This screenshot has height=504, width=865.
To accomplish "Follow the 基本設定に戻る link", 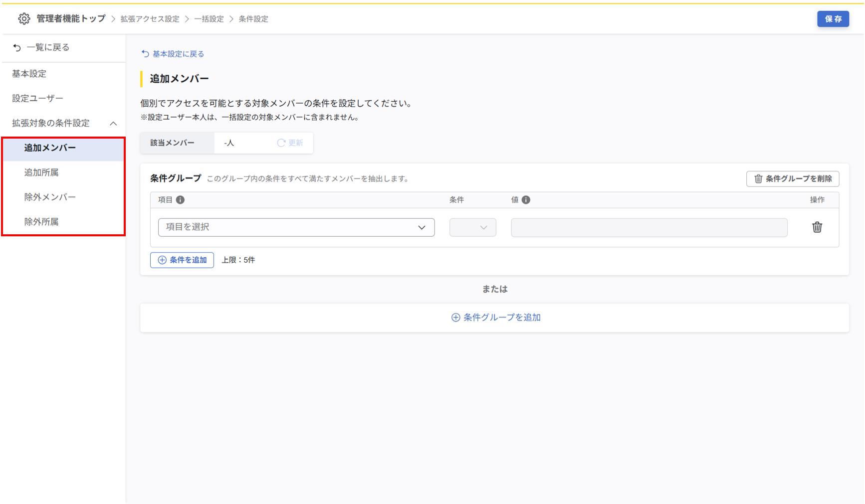I will [178, 54].
